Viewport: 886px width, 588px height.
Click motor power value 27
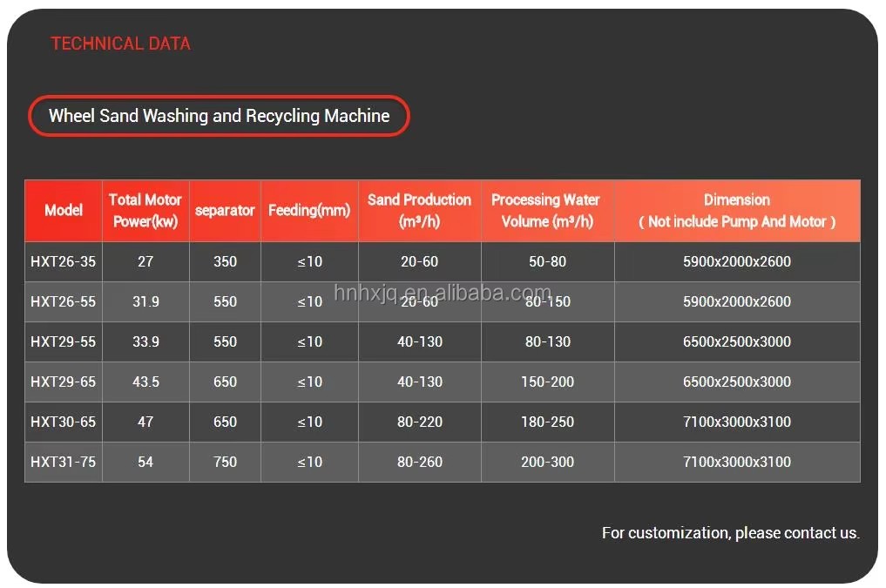[x=145, y=261]
